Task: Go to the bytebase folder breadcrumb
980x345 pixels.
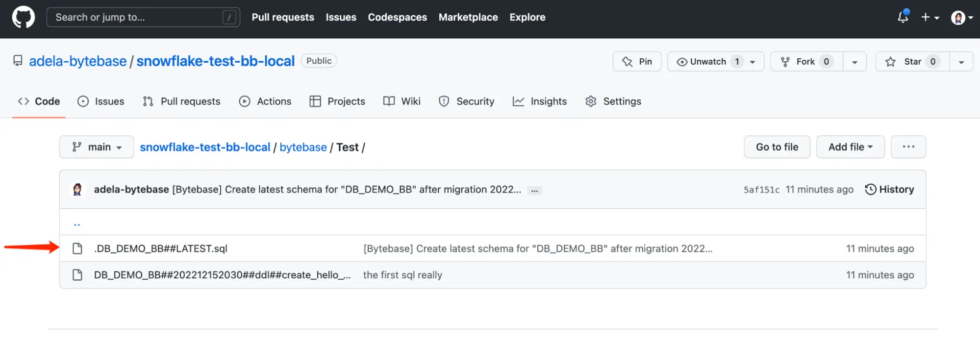Action: (x=303, y=147)
